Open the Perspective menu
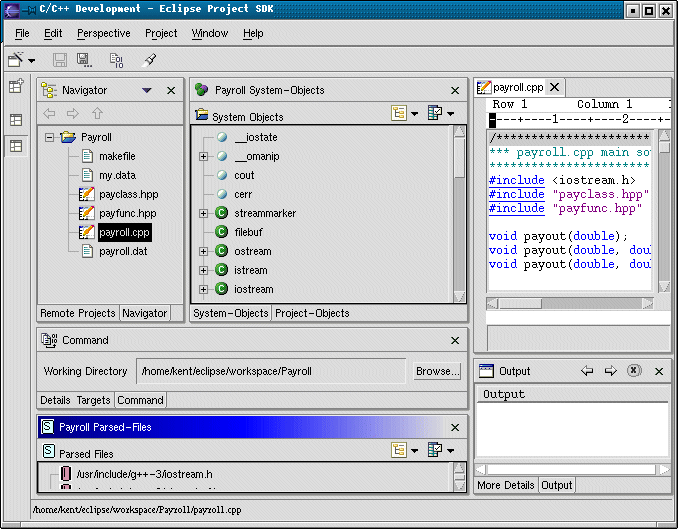Image resolution: width=678 pixels, height=529 pixels. [103, 33]
